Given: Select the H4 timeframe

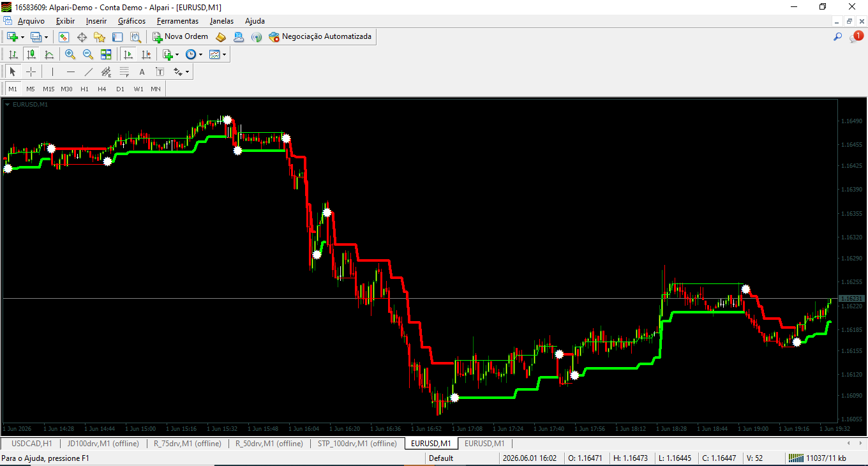Looking at the screenshot, I should pyautogui.click(x=102, y=89).
